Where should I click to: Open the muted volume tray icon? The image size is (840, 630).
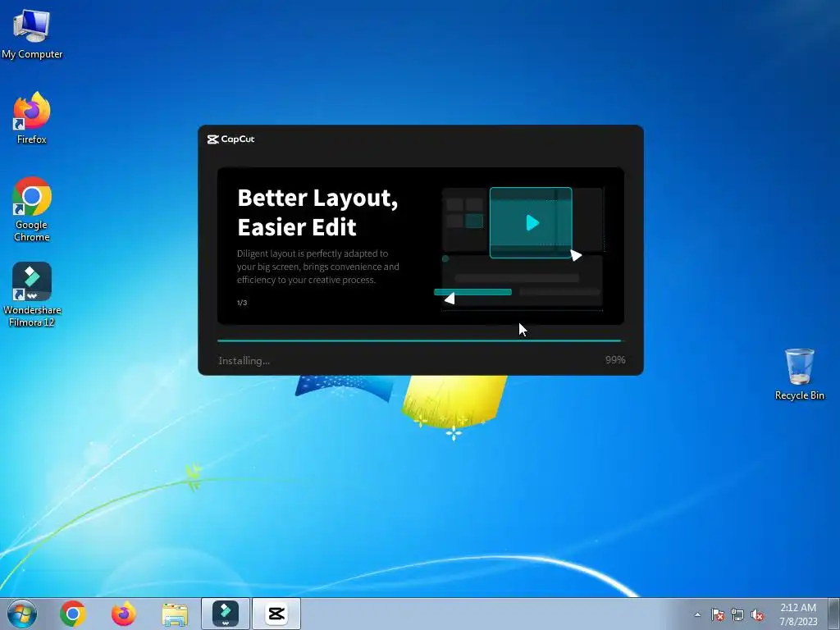(757, 614)
